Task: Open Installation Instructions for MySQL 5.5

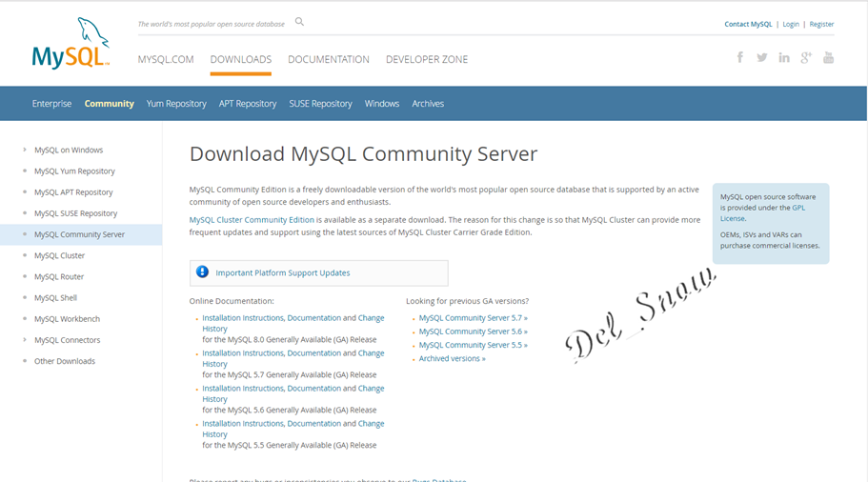Action: coord(243,423)
